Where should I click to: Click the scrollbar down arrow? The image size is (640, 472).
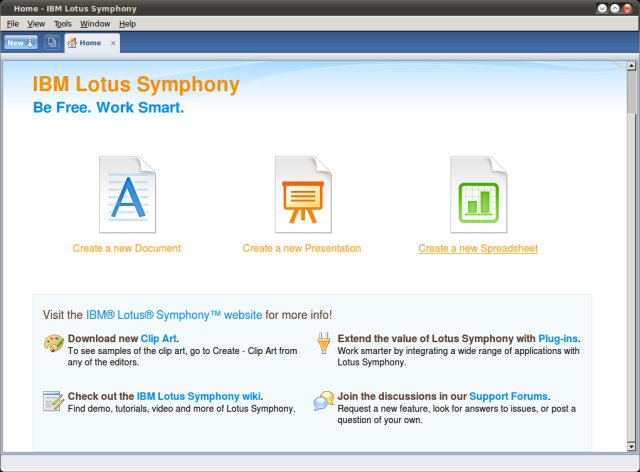(631, 447)
